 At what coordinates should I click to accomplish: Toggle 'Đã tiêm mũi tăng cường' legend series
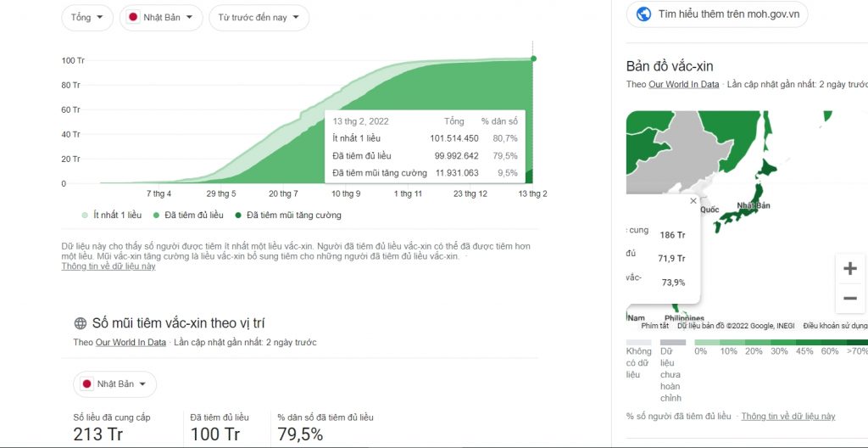pyautogui.click(x=288, y=216)
